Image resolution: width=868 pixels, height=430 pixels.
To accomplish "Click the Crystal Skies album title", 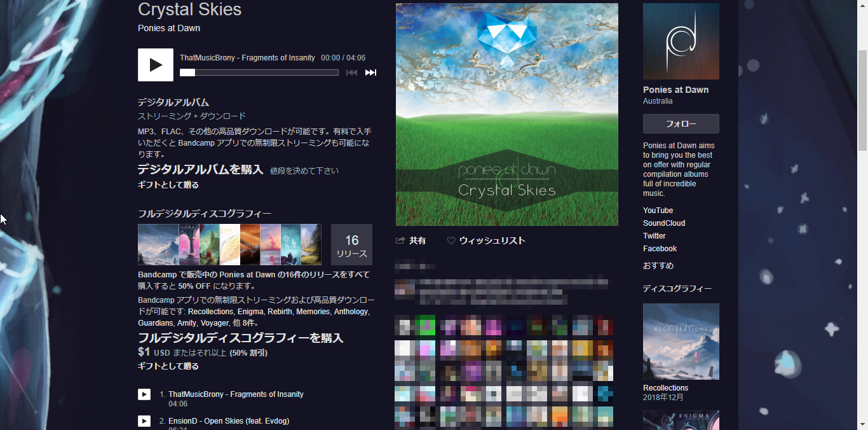I will click(x=190, y=10).
